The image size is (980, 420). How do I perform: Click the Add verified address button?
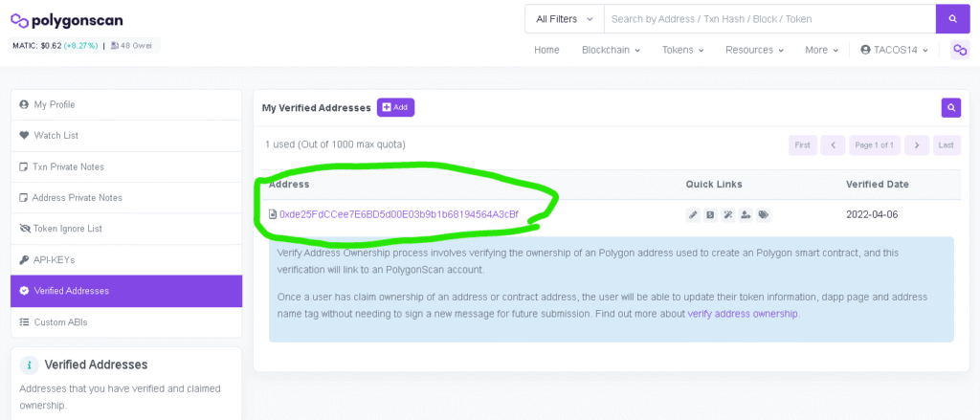click(395, 107)
